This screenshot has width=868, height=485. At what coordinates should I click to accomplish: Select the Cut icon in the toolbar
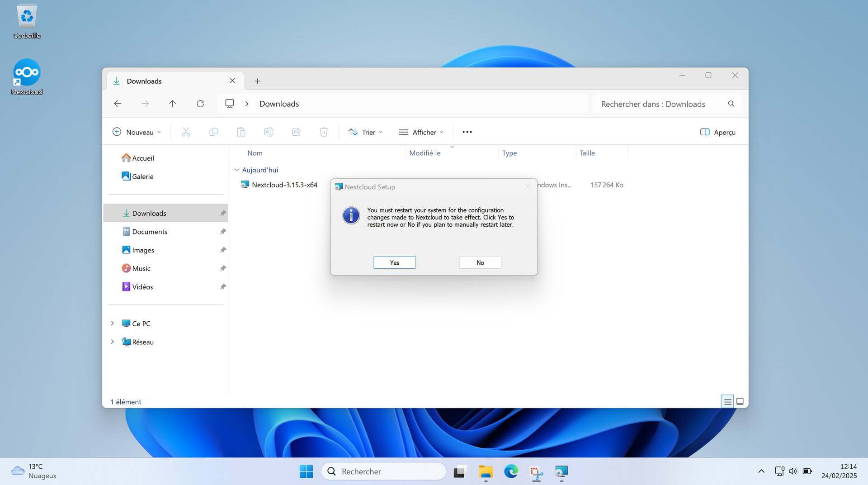pyautogui.click(x=185, y=132)
